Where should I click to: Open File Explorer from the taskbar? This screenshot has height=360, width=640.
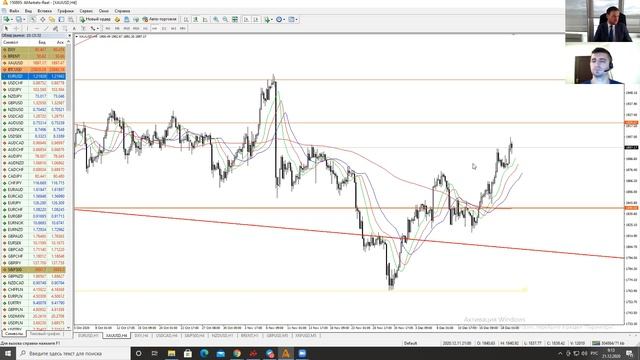pyautogui.click(x=171, y=353)
